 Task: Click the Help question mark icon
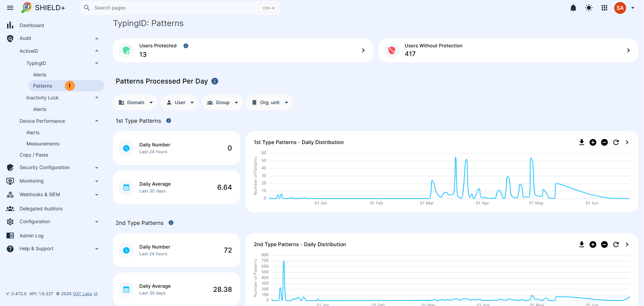point(10,249)
